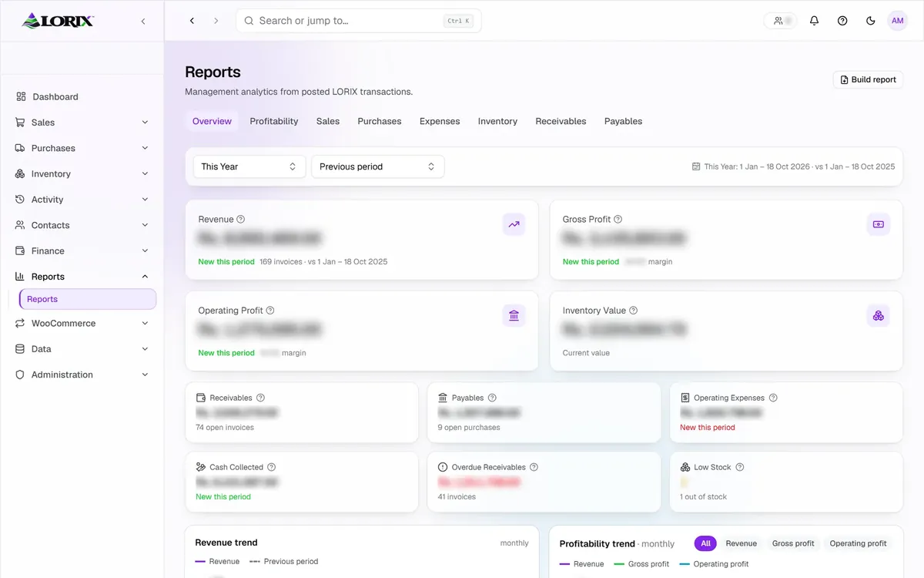The height and width of the screenshot is (578, 924).
Task: Show the Payables info icon
Action: click(492, 398)
